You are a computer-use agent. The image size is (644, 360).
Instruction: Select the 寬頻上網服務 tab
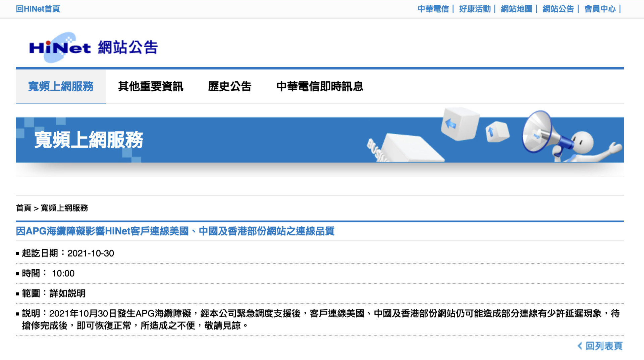(x=61, y=86)
